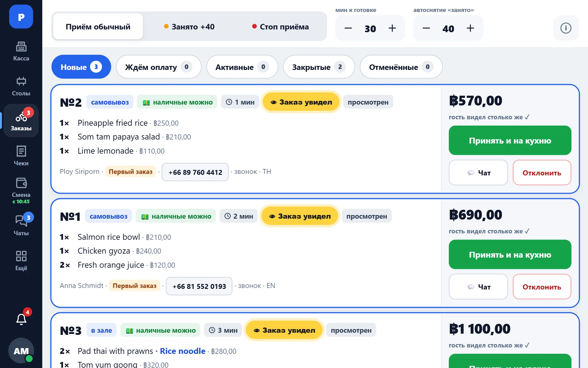Open the Смена shift panel

(x=21, y=191)
